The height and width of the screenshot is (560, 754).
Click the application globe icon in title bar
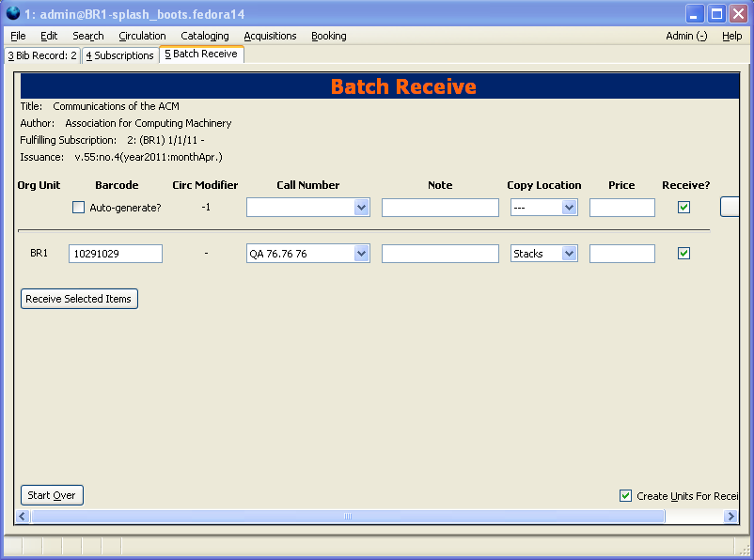[x=13, y=13]
